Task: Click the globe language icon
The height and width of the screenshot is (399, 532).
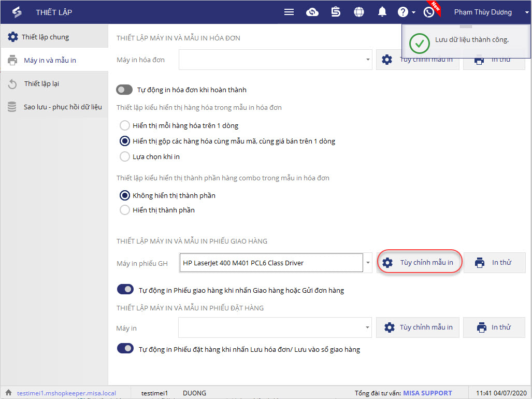Action: tap(359, 12)
